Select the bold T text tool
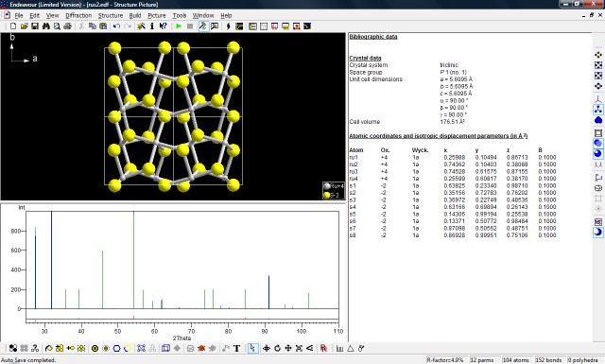 (237, 348)
